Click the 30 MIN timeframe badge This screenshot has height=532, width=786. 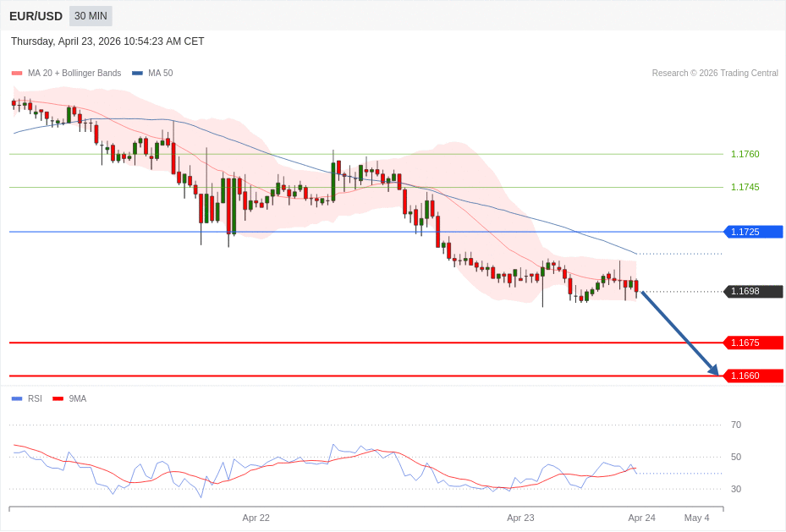point(91,16)
